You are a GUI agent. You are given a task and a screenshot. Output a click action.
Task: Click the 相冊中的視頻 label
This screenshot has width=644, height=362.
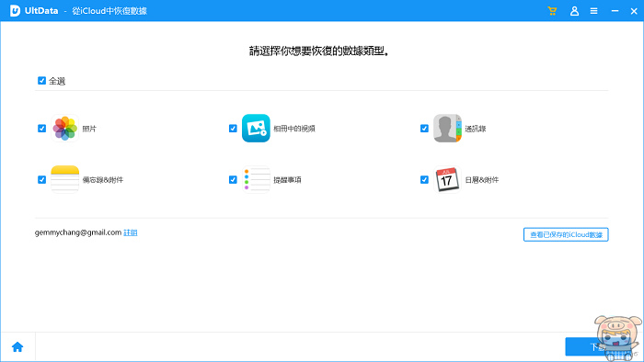click(x=294, y=129)
